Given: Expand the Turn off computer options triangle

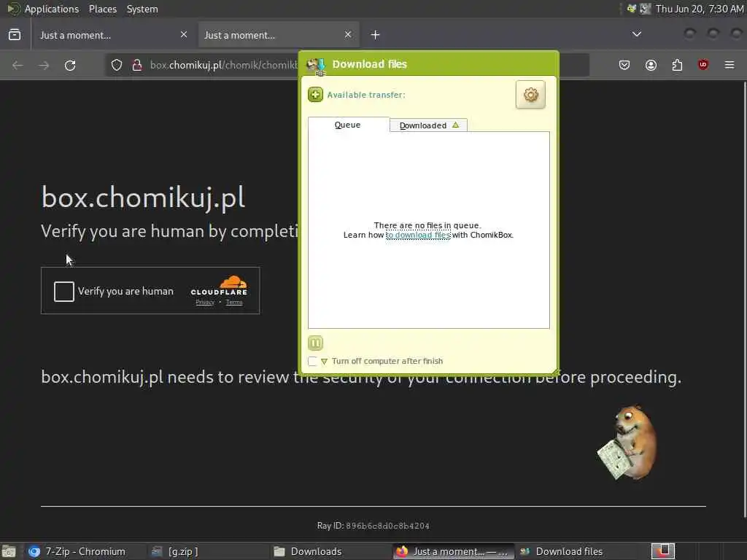Looking at the screenshot, I should pos(324,362).
